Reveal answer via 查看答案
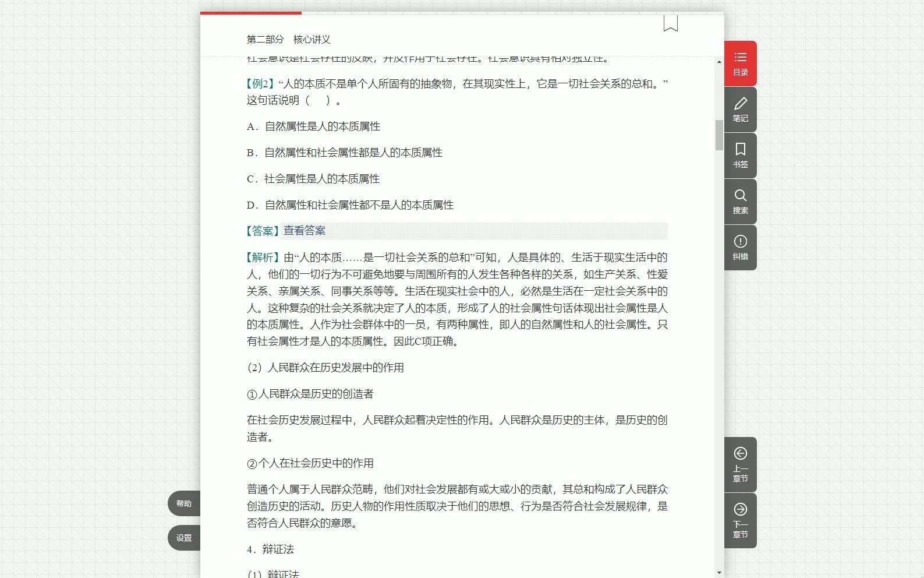 (x=305, y=231)
